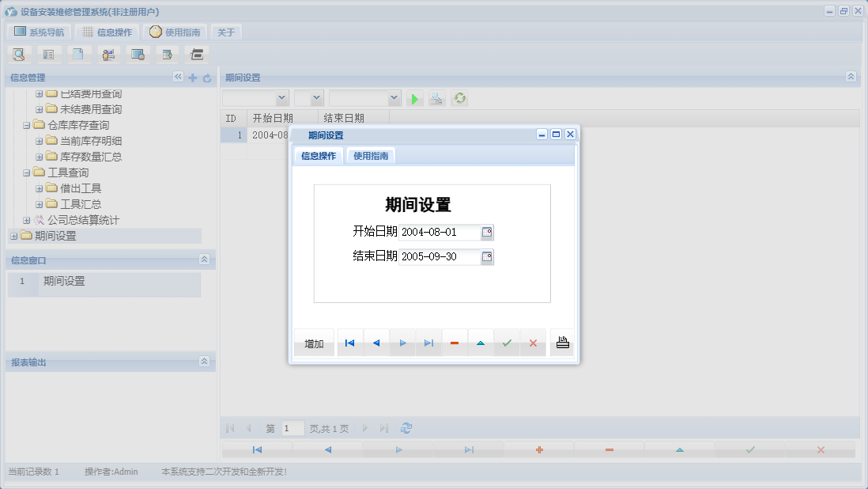Click the green run query arrow icon
This screenshot has width=868, height=489.
click(413, 98)
